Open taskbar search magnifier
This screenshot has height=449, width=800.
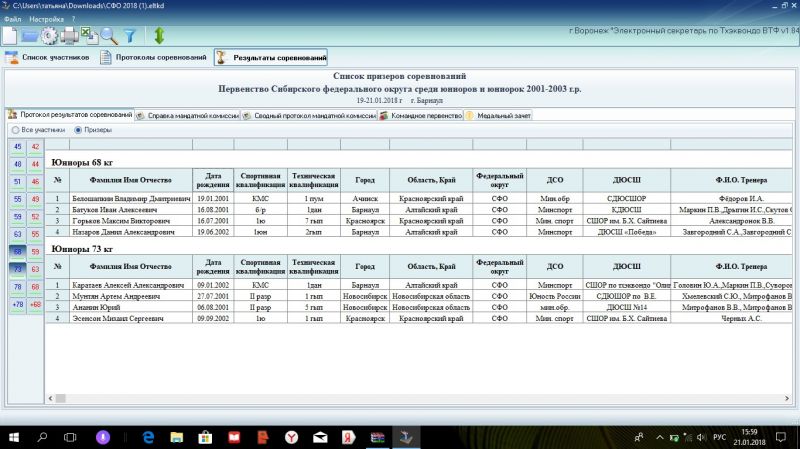coord(42,437)
